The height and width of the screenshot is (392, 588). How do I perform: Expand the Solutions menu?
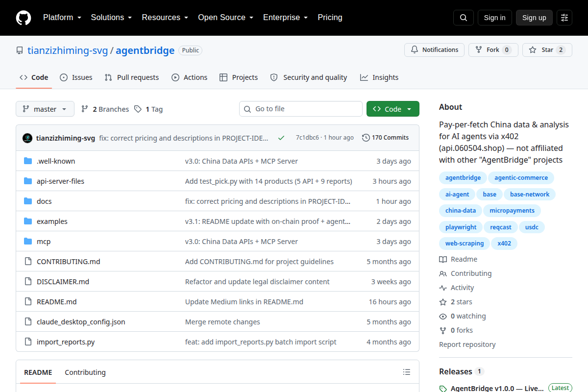pyautogui.click(x=111, y=18)
